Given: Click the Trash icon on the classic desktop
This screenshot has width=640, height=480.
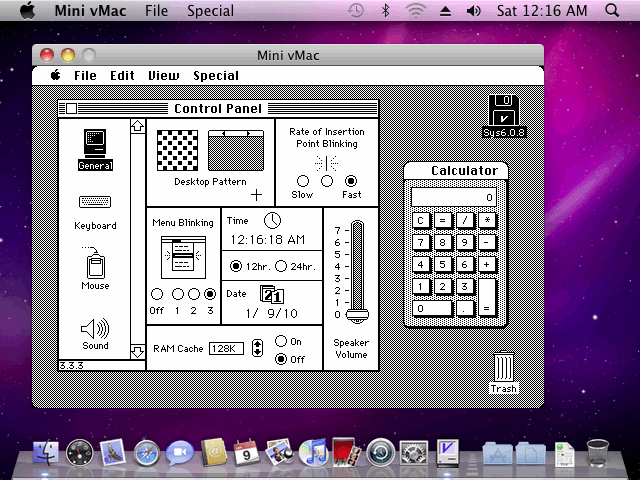Looking at the screenshot, I should coord(504,369).
